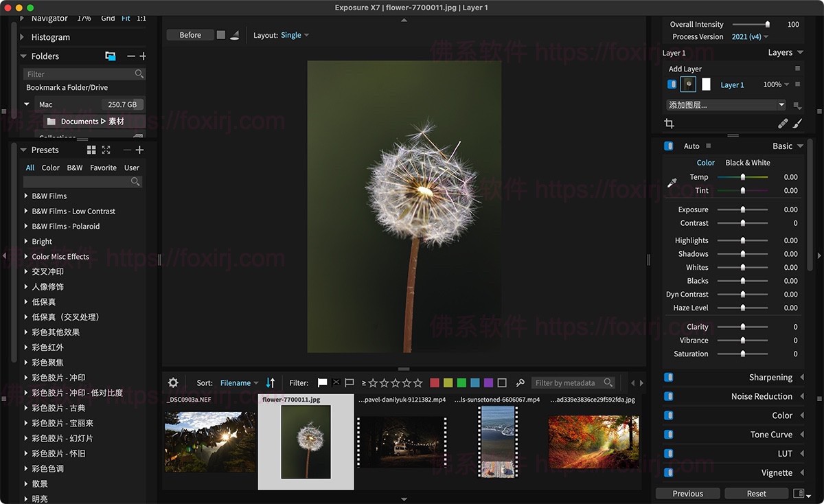Click the Reset button
The width and height of the screenshot is (824, 504).
756,493
